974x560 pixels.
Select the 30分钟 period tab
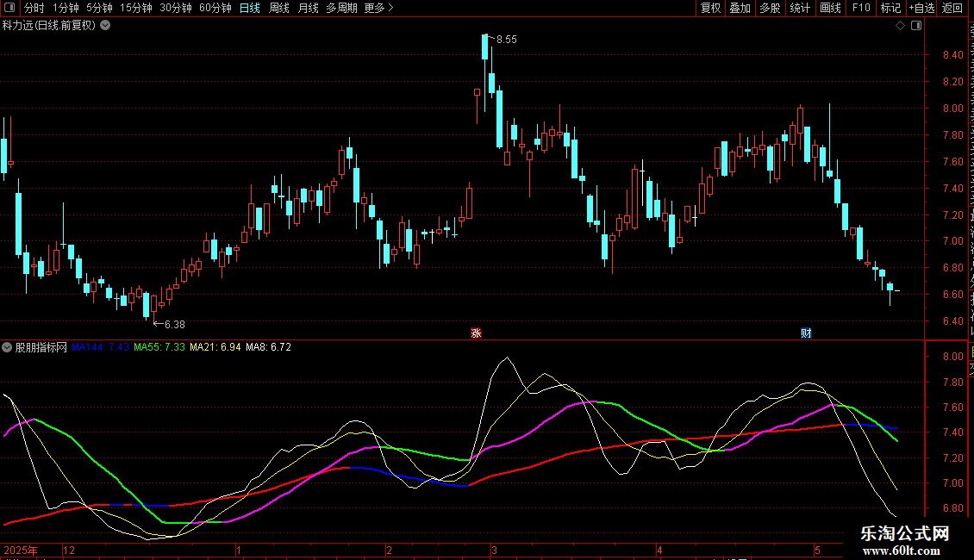tap(176, 8)
